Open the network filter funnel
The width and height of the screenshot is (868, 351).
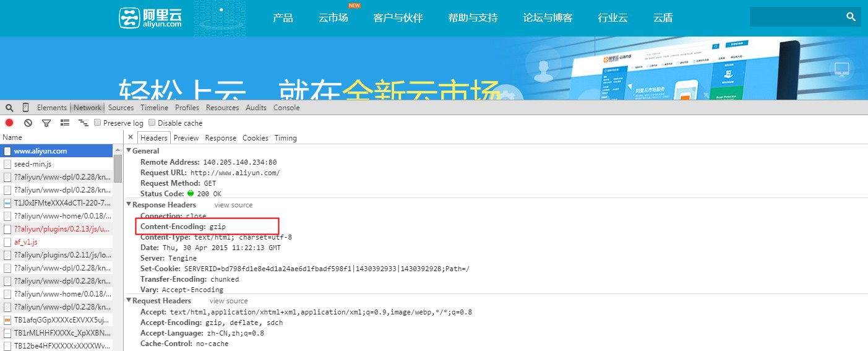(x=46, y=123)
